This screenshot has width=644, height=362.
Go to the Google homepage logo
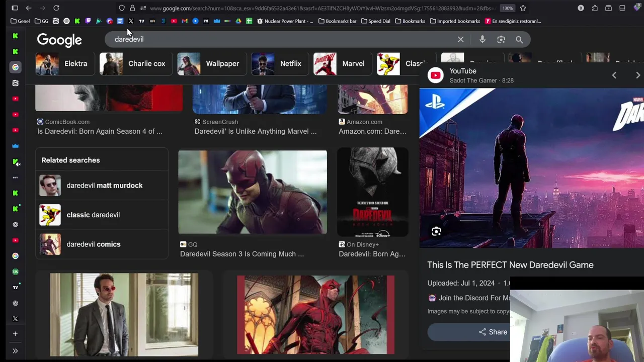tap(59, 40)
